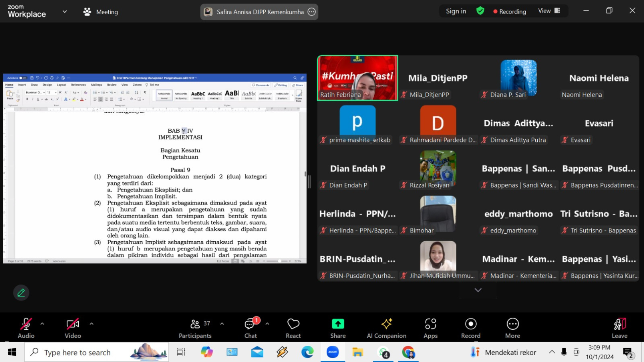Open video options arrow next to Video
644x362 pixels.
tap(92, 324)
